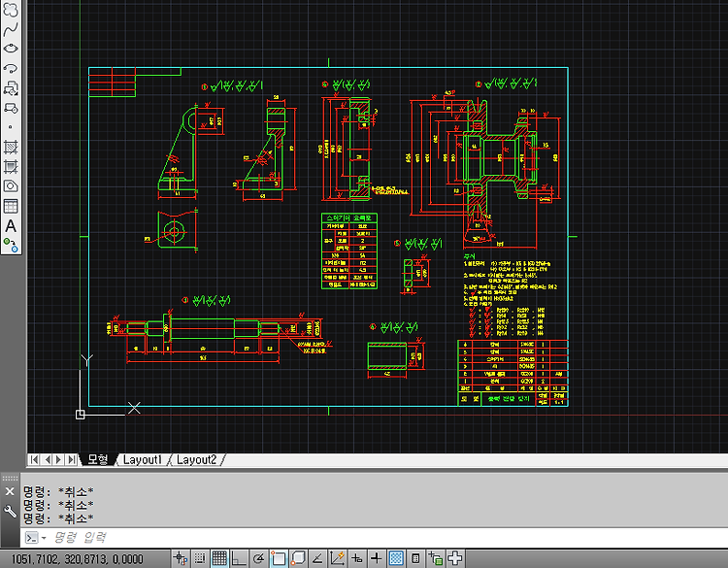Screen dimensions: 728x568
Task: Select the Revision Cloud tool
Action: tap(11, 9)
